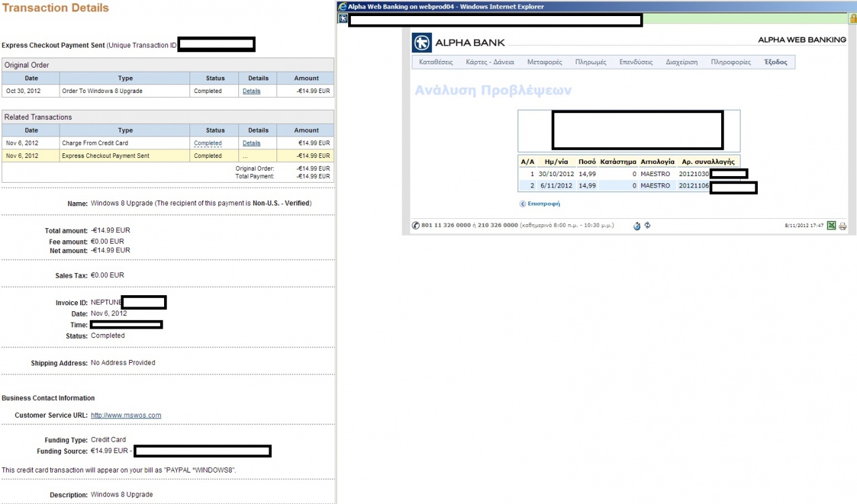The image size is (857, 504).
Task: Export the table with the Excel icon
Action: click(832, 226)
